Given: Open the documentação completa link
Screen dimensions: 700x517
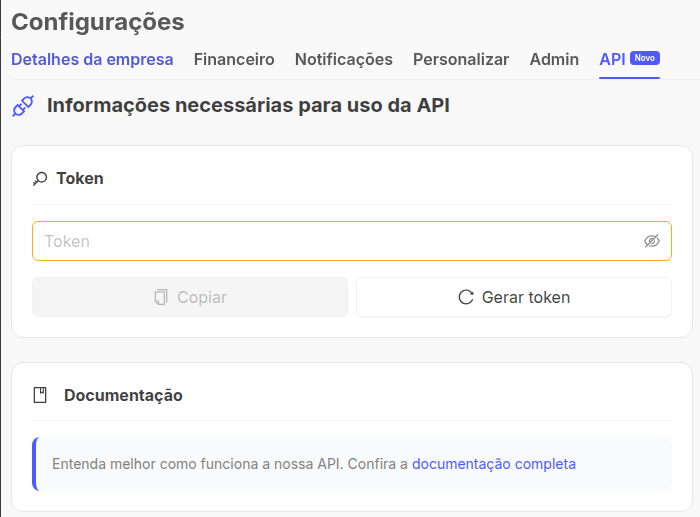Looking at the screenshot, I should (x=494, y=464).
